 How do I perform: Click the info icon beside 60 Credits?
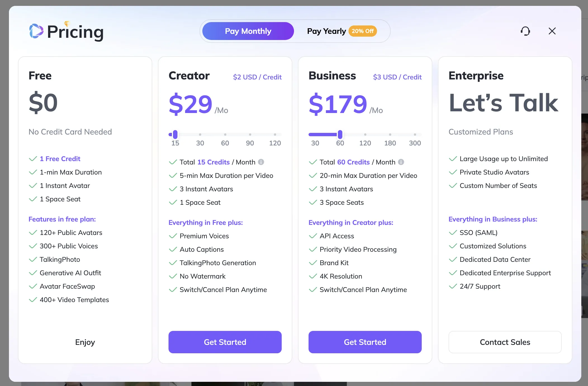point(401,162)
